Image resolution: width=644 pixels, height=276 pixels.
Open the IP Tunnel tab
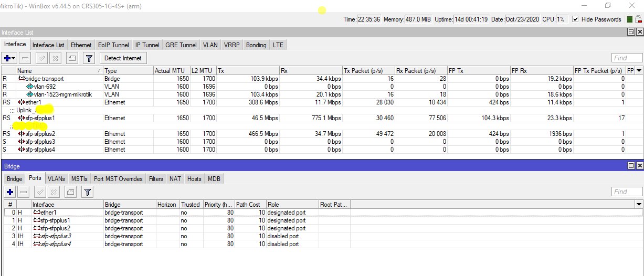tap(147, 45)
